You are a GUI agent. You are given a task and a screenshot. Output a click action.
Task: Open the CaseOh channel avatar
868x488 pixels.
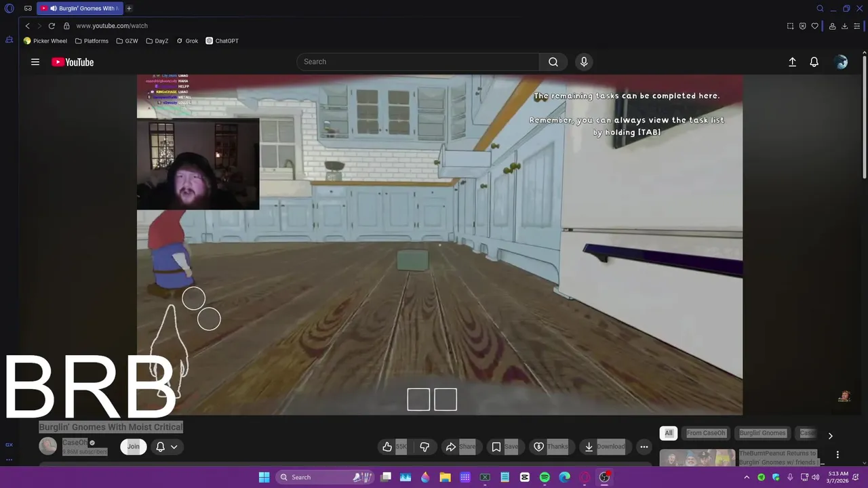point(47,446)
